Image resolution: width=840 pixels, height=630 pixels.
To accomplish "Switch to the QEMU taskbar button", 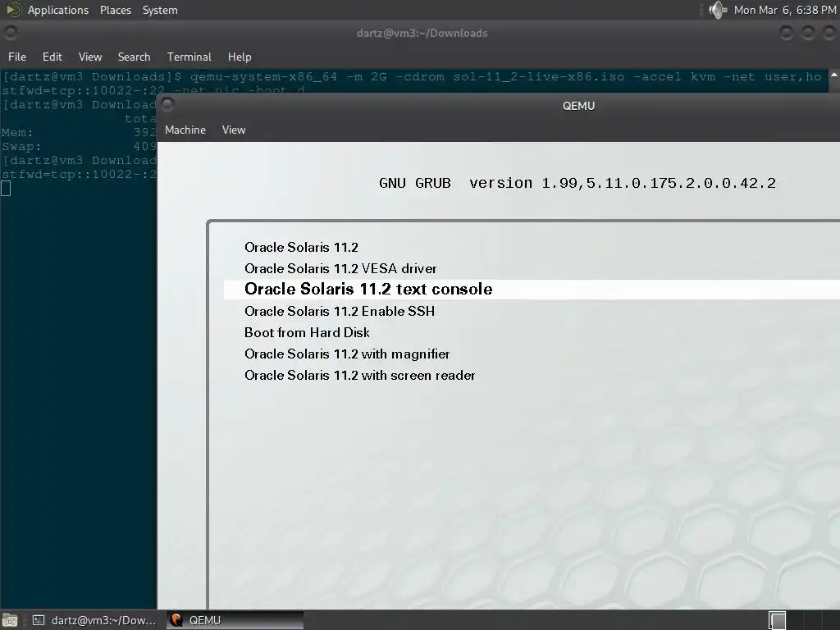I will (235, 620).
